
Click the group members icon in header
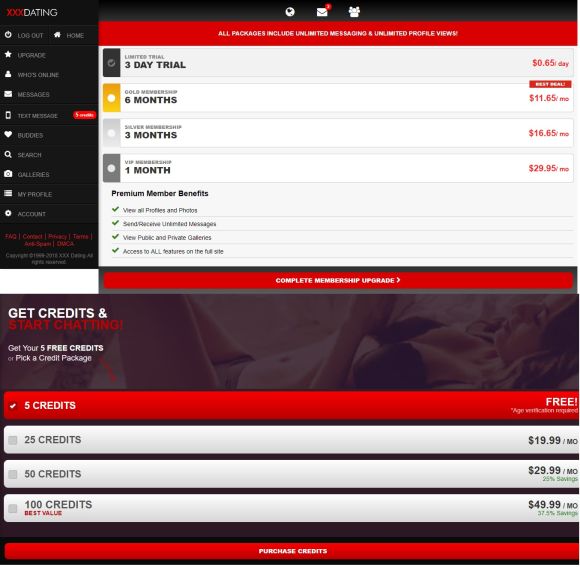click(x=354, y=12)
